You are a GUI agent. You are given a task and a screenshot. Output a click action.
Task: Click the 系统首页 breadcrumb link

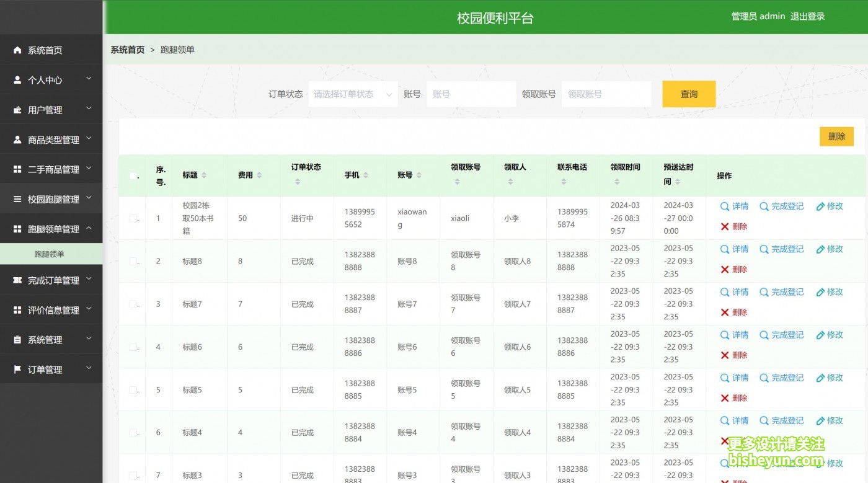click(x=128, y=50)
